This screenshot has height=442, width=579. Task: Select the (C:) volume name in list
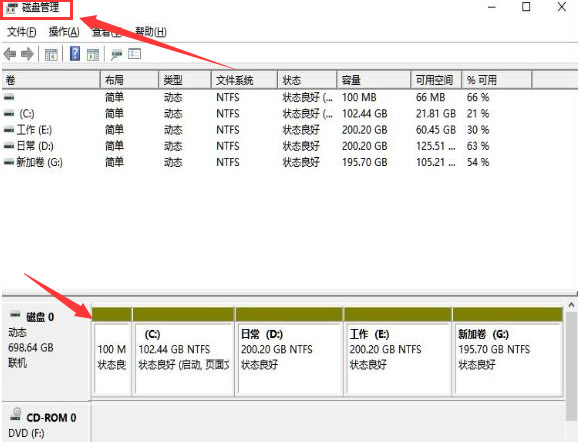point(27,114)
